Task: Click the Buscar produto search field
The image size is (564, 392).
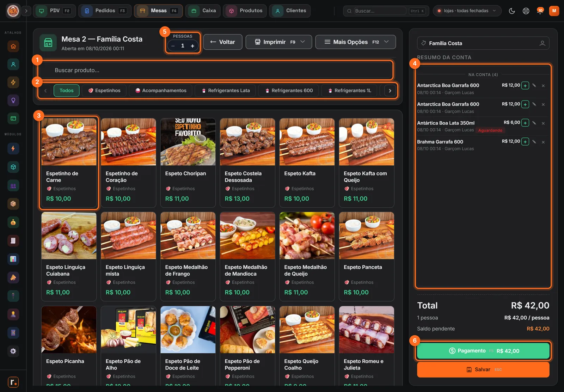Action: [x=216, y=71]
